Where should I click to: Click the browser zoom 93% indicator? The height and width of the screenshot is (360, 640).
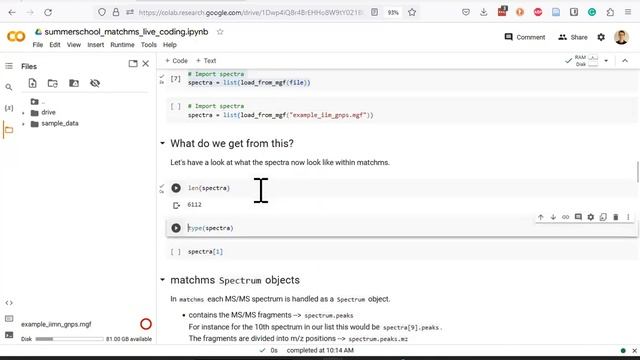[x=393, y=13]
